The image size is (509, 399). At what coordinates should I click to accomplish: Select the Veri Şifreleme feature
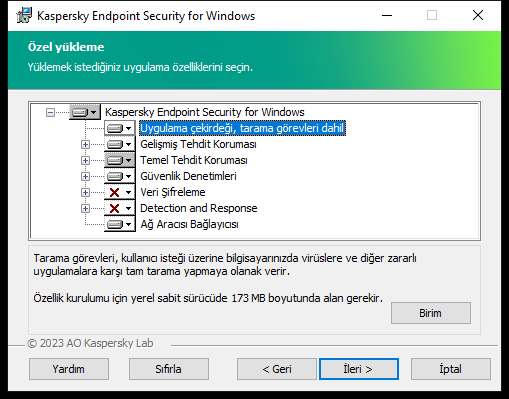tap(173, 192)
